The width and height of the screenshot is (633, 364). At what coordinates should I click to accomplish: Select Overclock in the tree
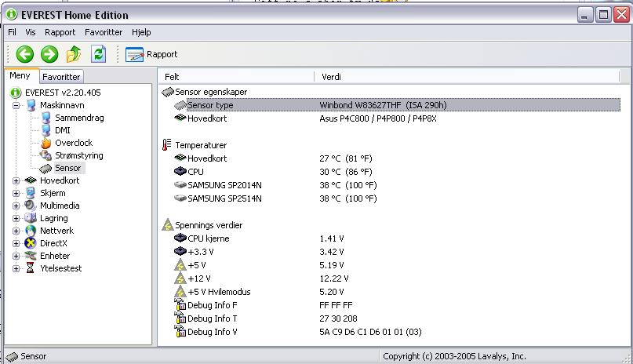click(x=74, y=143)
